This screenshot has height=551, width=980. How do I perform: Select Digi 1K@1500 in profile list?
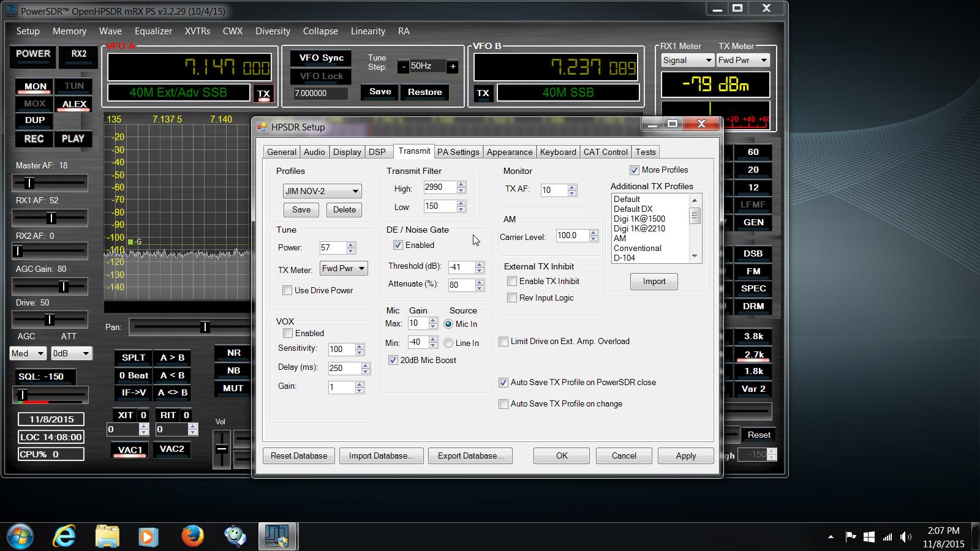pos(639,219)
